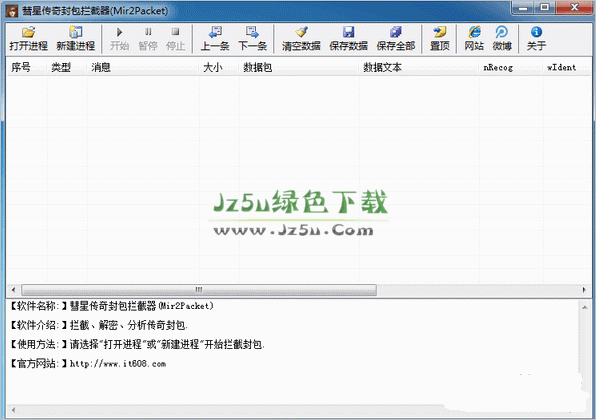Click the info panel bottom scroll left arrow
Viewport: 596px width, 420px height.
coord(14,410)
